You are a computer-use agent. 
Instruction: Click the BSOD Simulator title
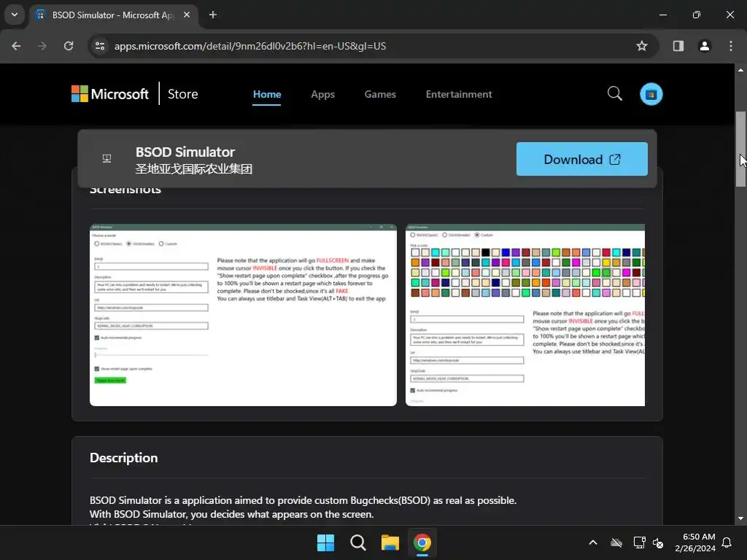(x=185, y=152)
